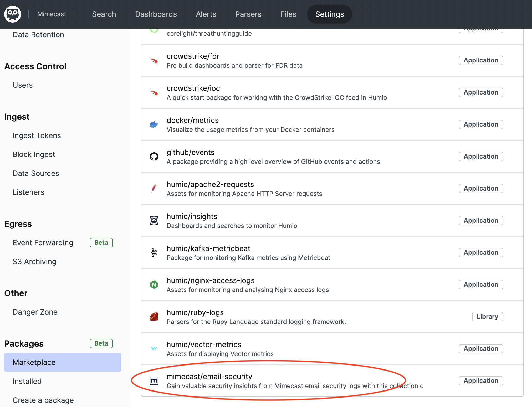Viewport: 532px width, 407px height.
Task: Open S3 Archiving settings
Action: pos(34,262)
